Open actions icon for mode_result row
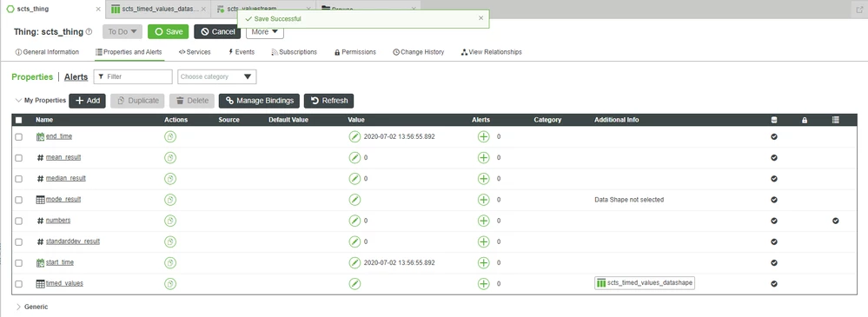This screenshot has width=868, height=317. pyautogui.click(x=170, y=200)
